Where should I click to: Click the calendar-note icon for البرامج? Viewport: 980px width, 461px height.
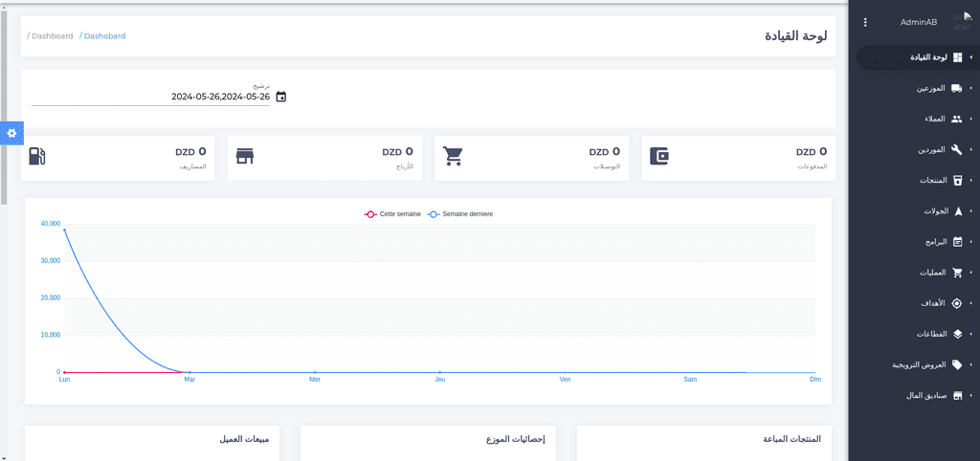tap(957, 242)
